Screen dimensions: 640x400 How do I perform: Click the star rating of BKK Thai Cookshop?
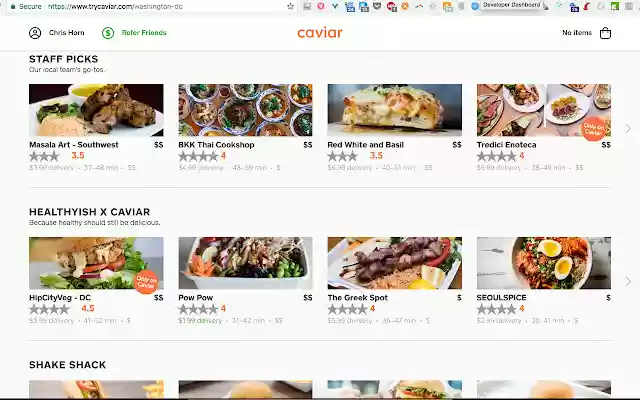point(198,156)
